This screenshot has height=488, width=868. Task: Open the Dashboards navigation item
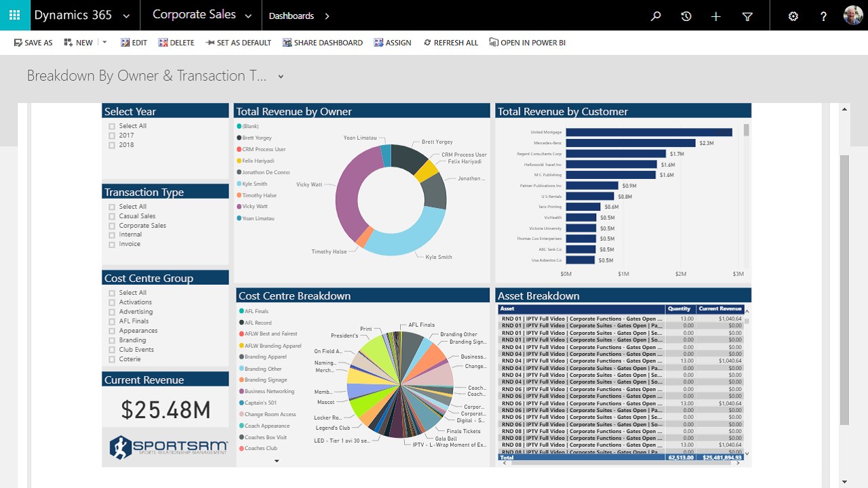click(292, 16)
